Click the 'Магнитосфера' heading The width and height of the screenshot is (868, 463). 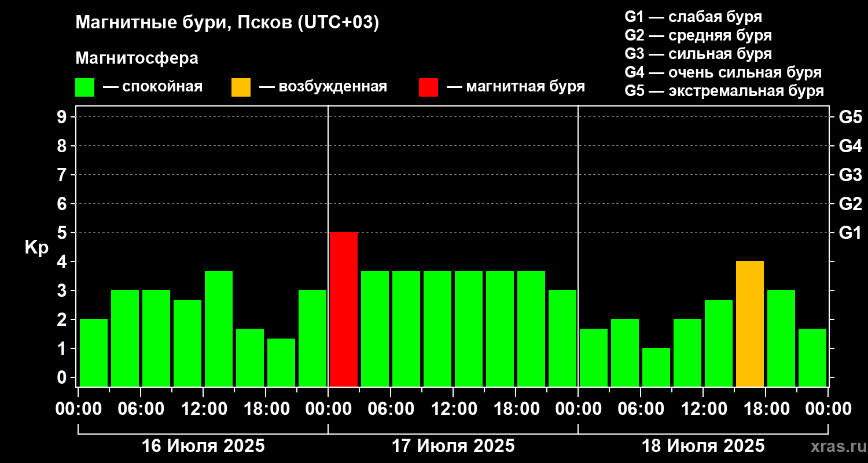click(137, 58)
